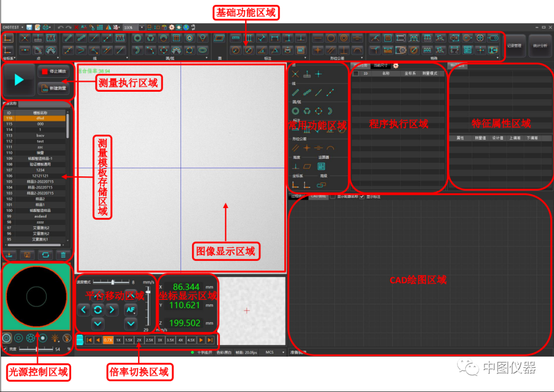
Task: Click the AF autofocus button in stage controls
Action: [130, 310]
